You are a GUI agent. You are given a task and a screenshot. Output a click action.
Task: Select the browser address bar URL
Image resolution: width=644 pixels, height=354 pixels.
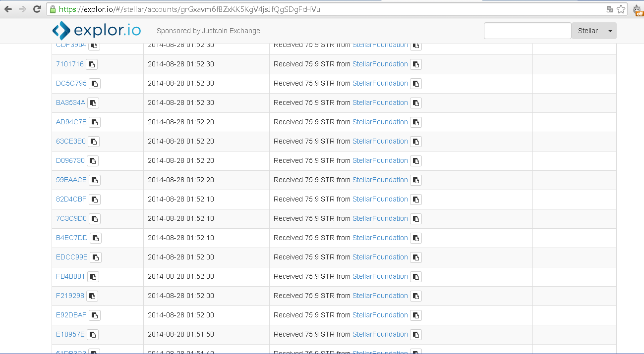click(189, 9)
